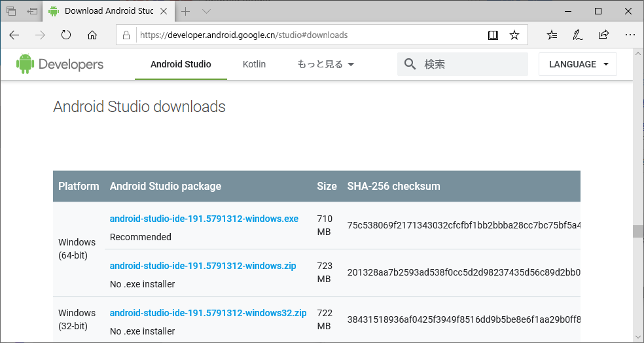Screen dimensions: 644x343
Task: Add page to favorites star
Action: pyautogui.click(x=514, y=35)
